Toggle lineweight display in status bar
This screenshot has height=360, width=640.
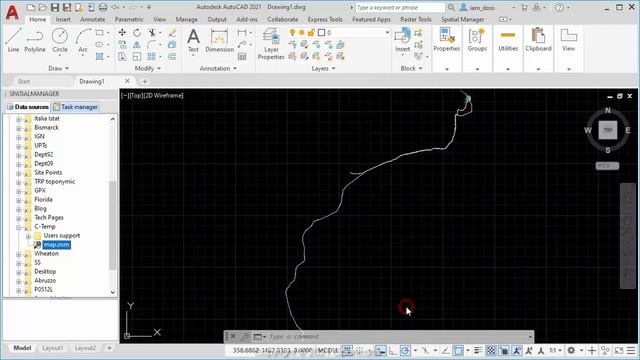478,350
